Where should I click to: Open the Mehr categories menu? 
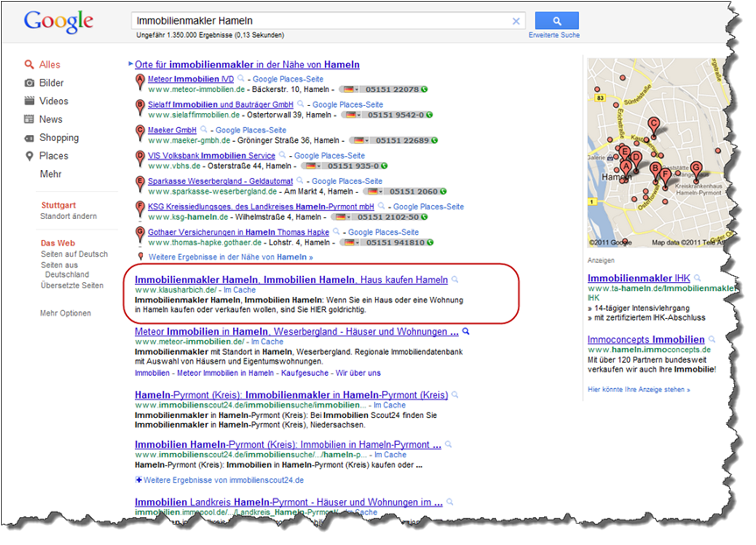51,173
